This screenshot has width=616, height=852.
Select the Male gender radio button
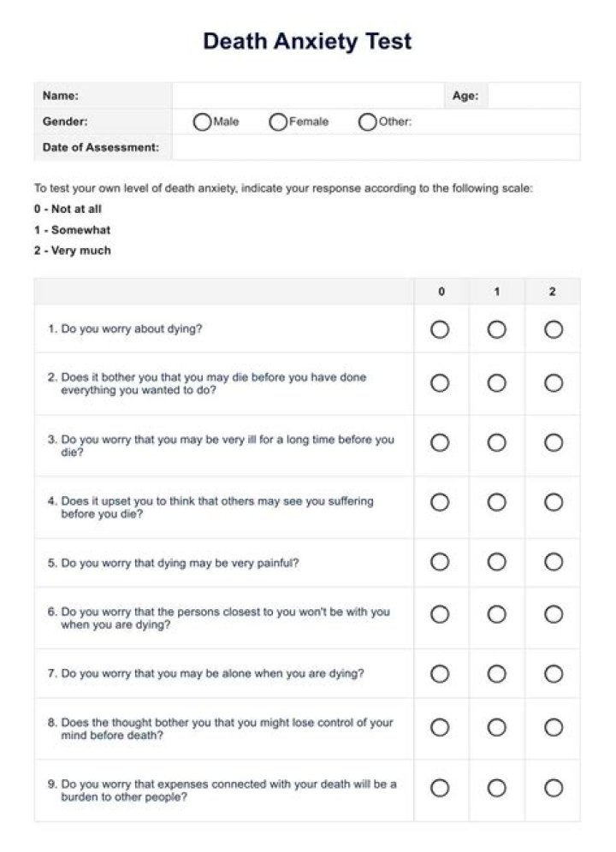(202, 122)
